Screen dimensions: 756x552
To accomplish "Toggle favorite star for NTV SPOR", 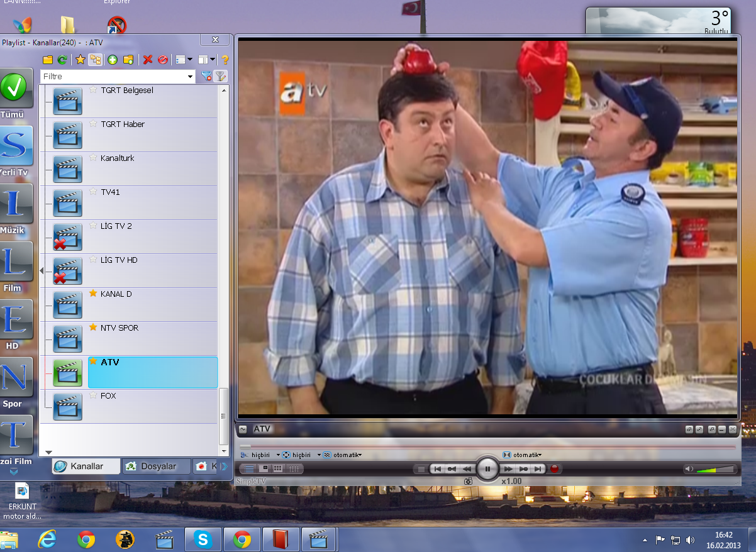I will coord(93,328).
